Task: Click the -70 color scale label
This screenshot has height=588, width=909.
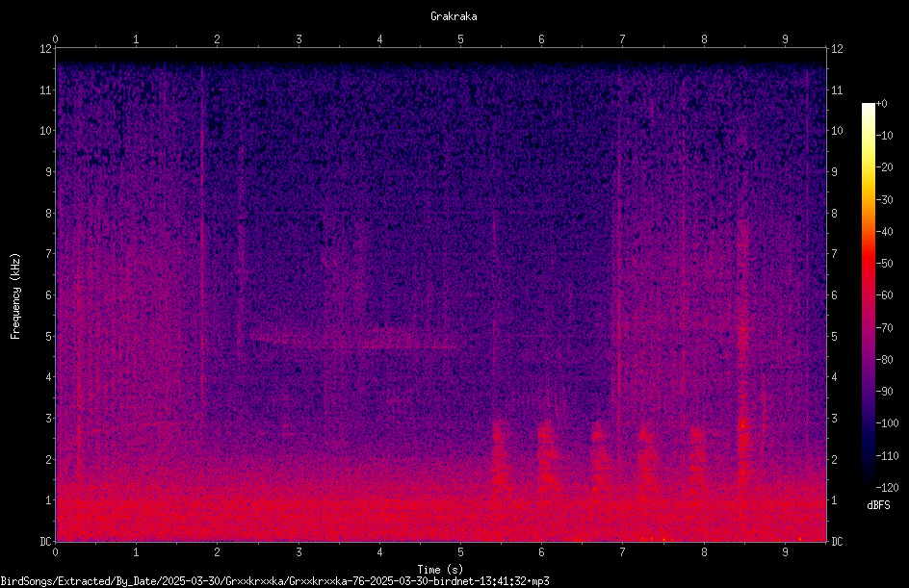Action: pos(884,328)
